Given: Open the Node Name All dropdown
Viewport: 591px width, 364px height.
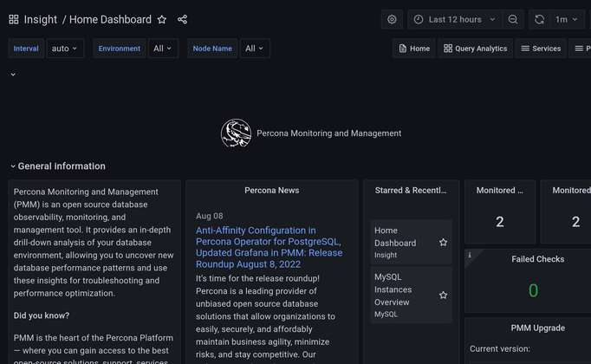Looking at the screenshot, I should (x=255, y=49).
